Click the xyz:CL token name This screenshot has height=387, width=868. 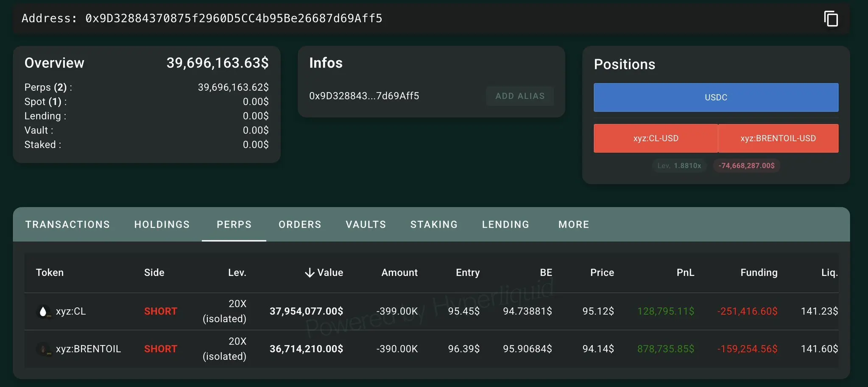click(71, 312)
